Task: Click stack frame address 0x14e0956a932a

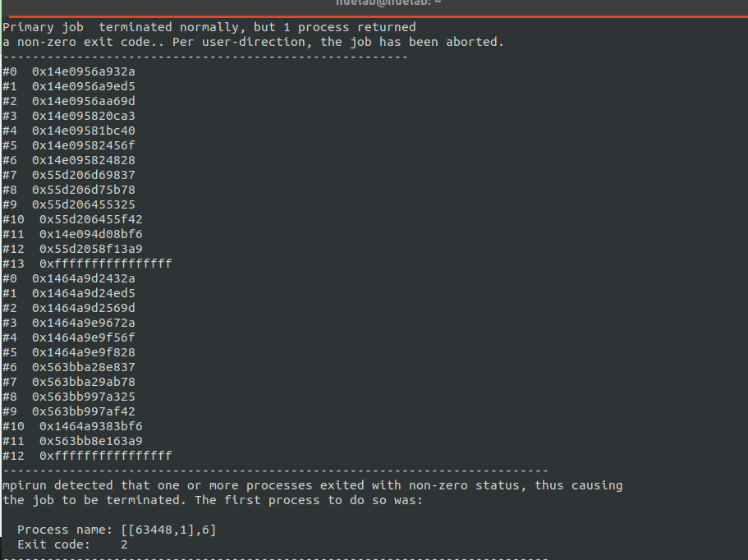Action: (84, 71)
